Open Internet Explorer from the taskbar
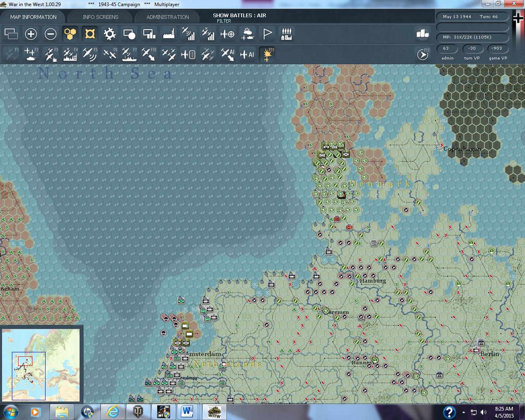 pyautogui.click(x=112, y=412)
